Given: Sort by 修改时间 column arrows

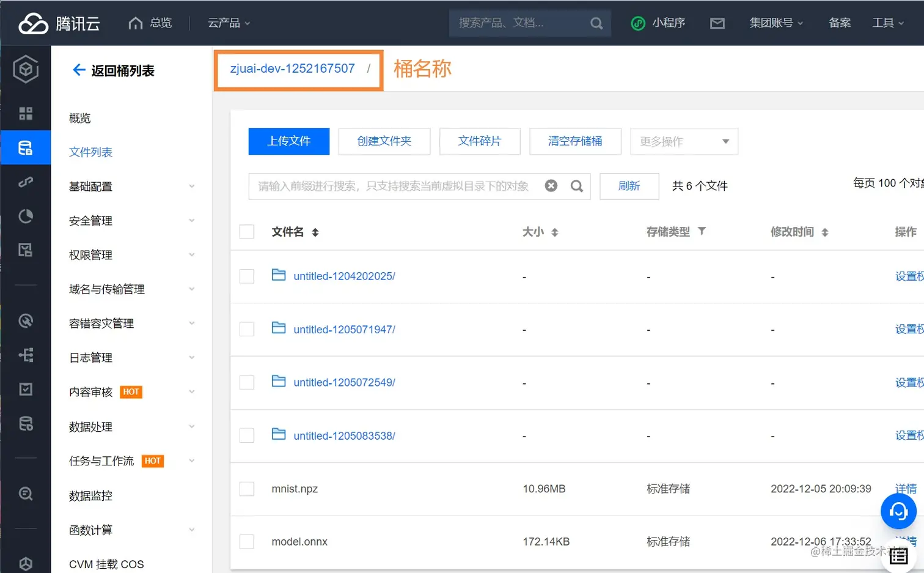Looking at the screenshot, I should pyautogui.click(x=825, y=232).
